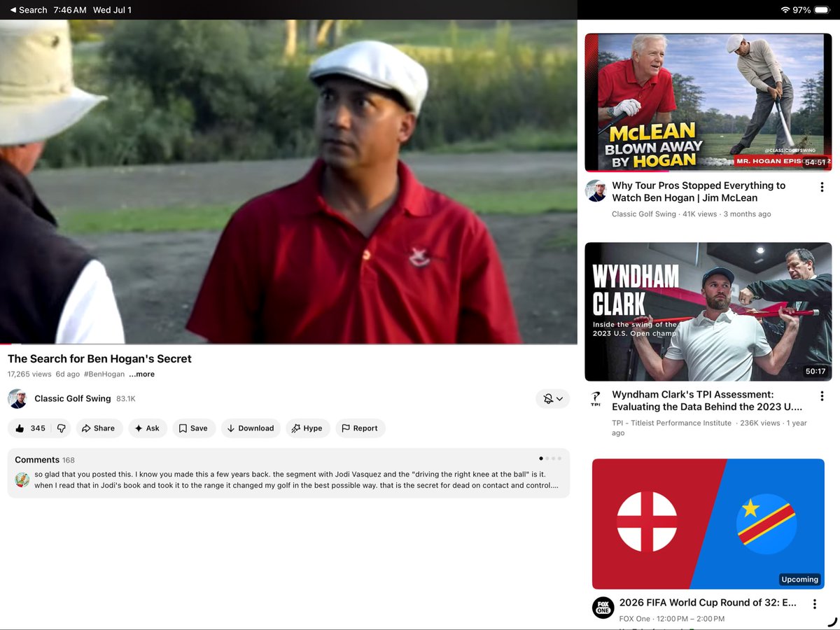The height and width of the screenshot is (630, 840).
Task: Open the commenter's avatar
Action: point(22,479)
